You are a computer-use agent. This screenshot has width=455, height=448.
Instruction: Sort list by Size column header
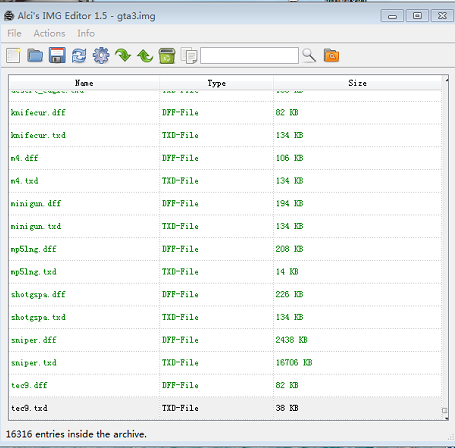coord(357,83)
